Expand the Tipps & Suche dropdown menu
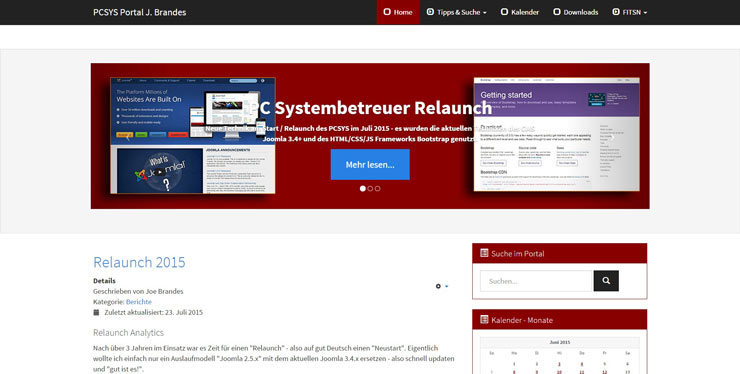The width and height of the screenshot is (740, 374). 456,12
